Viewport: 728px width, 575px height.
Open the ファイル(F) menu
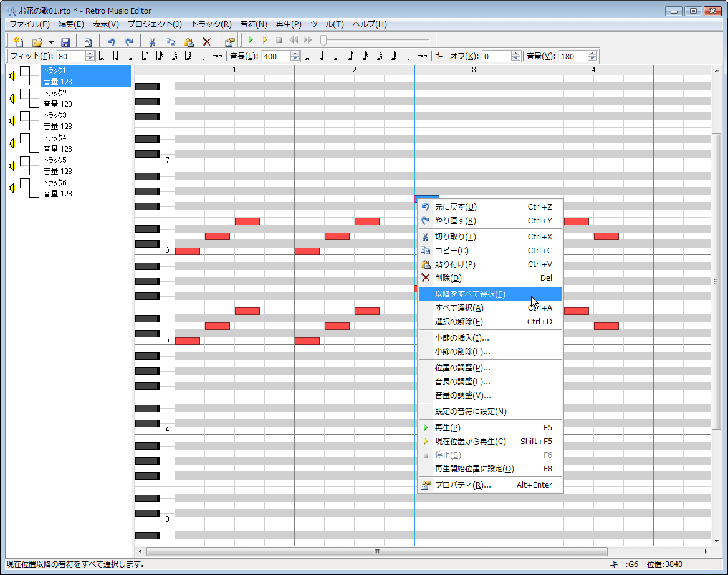pos(30,24)
